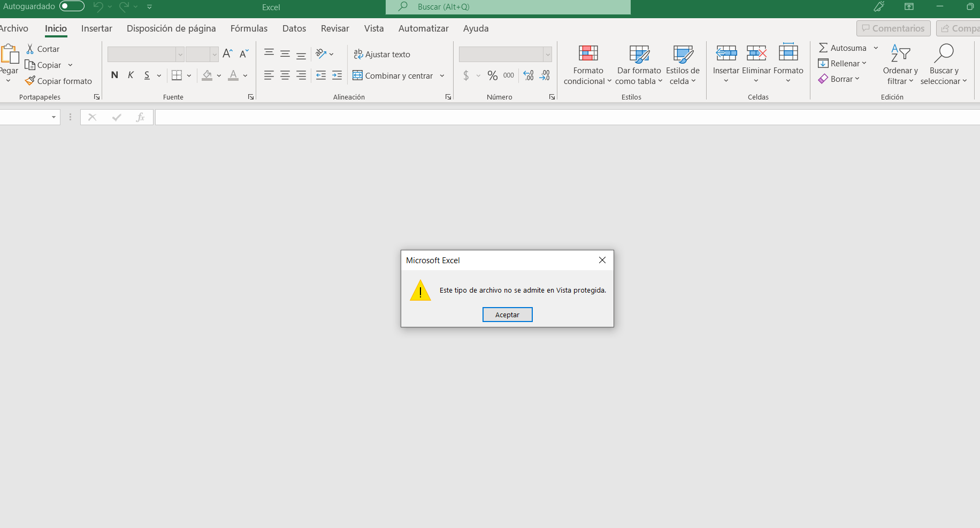Increase decimal places
Screen dimensions: 980x528
click(x=529, y=75)
